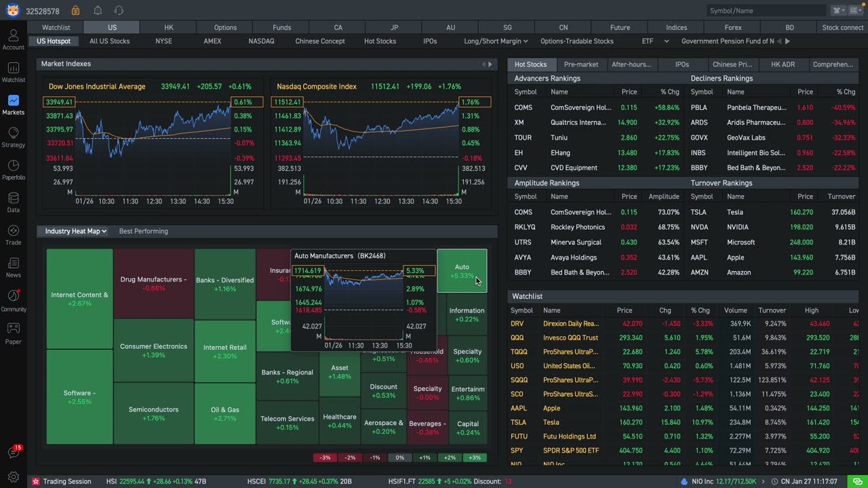
Task: Open the Stock connect tab
Action: (843, 28)
